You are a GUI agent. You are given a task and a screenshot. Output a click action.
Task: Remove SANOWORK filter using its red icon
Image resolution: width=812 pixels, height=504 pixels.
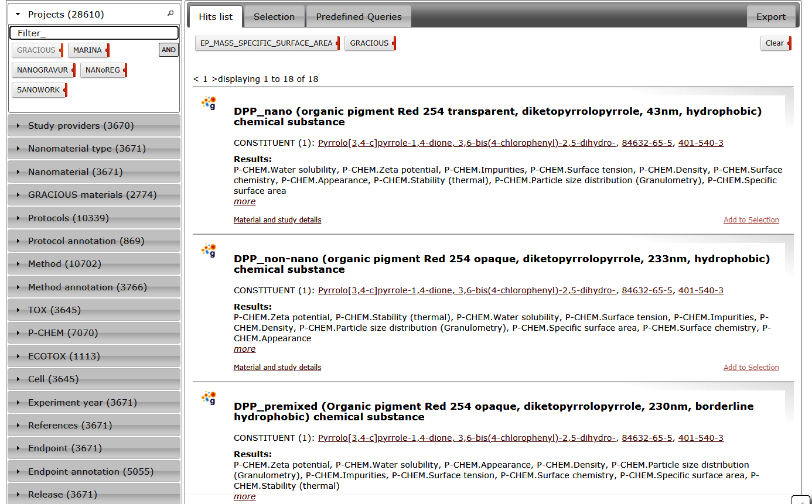tap(66, 90)
